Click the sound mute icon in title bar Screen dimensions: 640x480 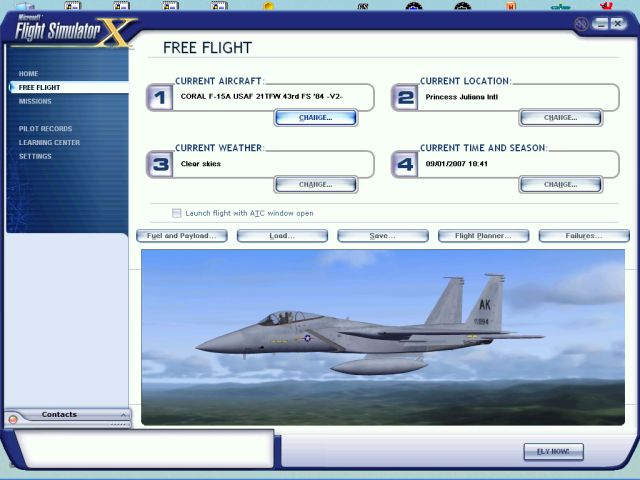(x=581, y=23)
